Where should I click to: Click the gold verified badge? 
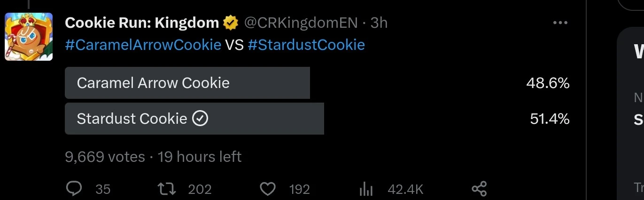231,22
